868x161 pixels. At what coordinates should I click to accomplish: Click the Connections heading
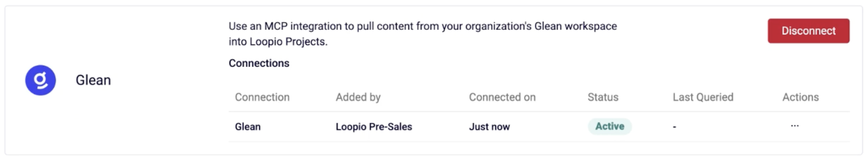pyautogui.click(x=259, y=63)
